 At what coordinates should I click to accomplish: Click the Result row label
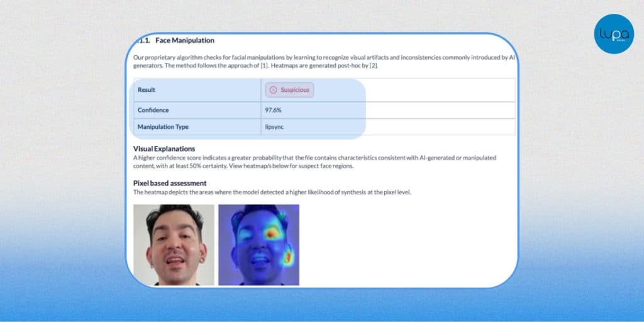pyautogui.click(x=146, y=90)
